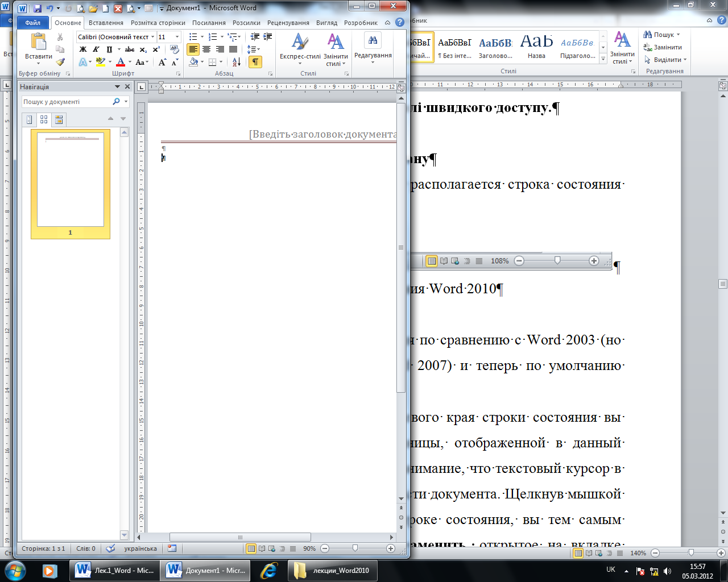
Task: Open the Шрифт dialog launcher
Action: coord(178,74)
